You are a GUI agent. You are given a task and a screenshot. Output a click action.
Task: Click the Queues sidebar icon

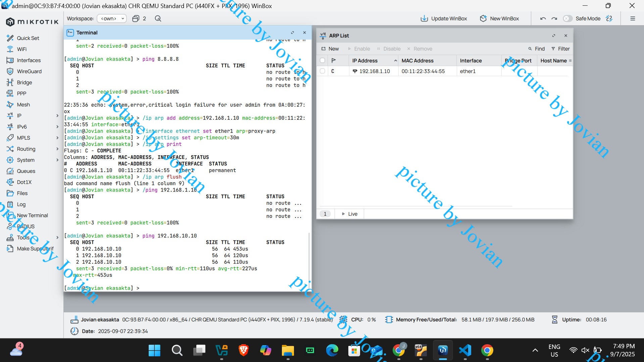click(x=10, y=171)
